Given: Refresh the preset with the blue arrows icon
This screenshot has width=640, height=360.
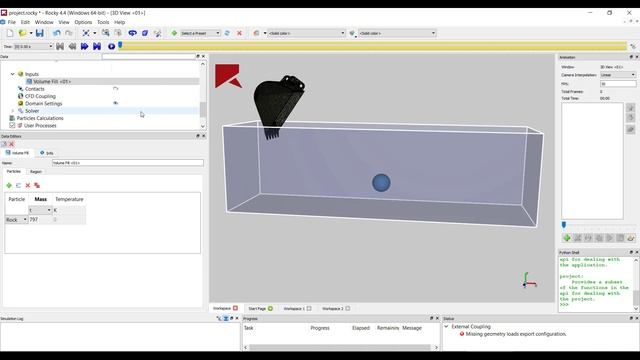Looking at the screenshot, I should point(227,33).
